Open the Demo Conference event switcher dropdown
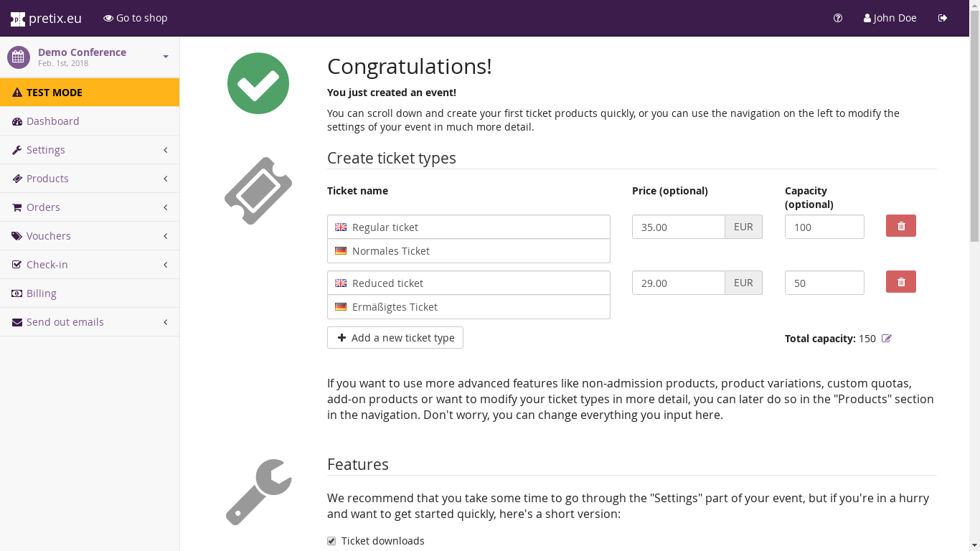Image resolution: width=980 pixels, height=551 pixels. [166, 57]
